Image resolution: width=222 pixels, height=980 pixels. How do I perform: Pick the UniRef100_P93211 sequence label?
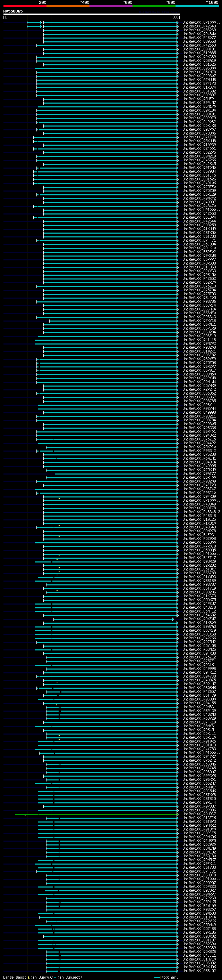(199, 416)
